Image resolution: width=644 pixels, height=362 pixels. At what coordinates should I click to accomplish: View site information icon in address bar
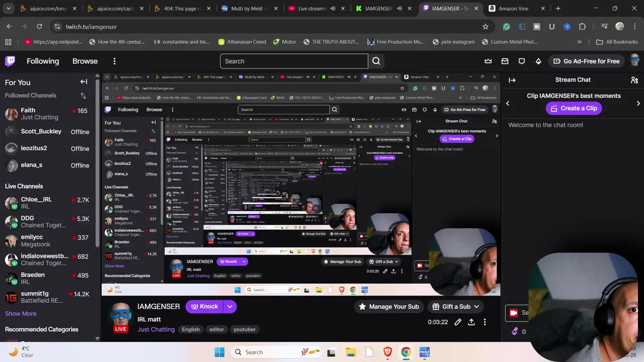click(57, 27)
